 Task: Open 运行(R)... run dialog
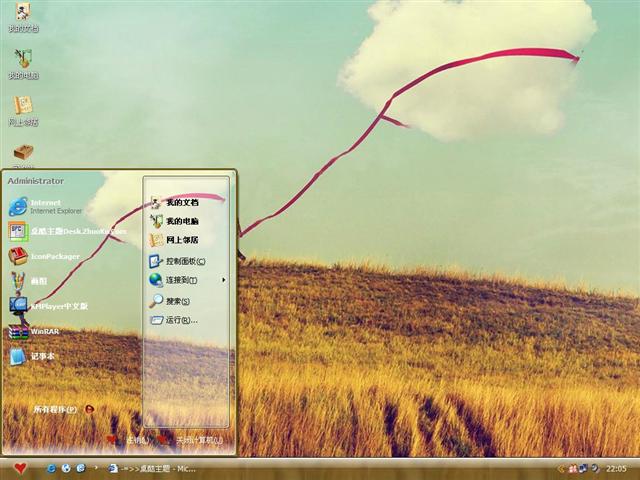[174, 320]
